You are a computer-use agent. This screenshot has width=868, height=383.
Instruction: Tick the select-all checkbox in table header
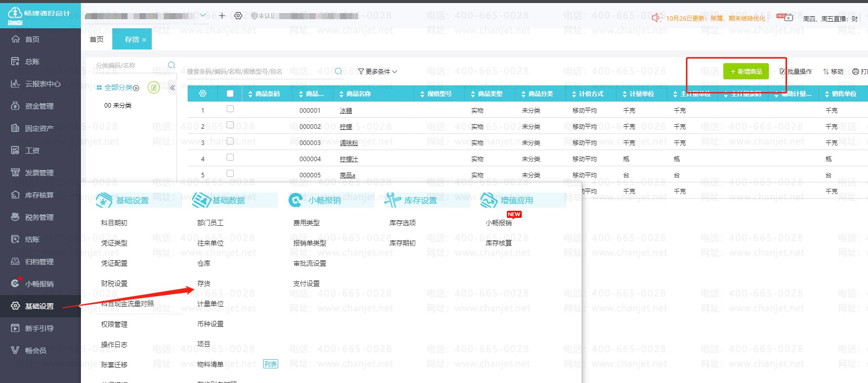[x=230, y=93]
